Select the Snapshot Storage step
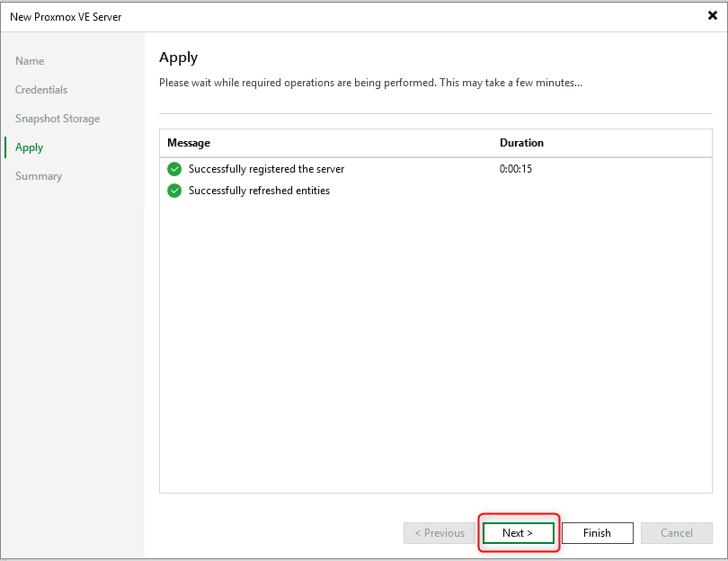This screenshot has height=561, width=728. pos(57,118)
